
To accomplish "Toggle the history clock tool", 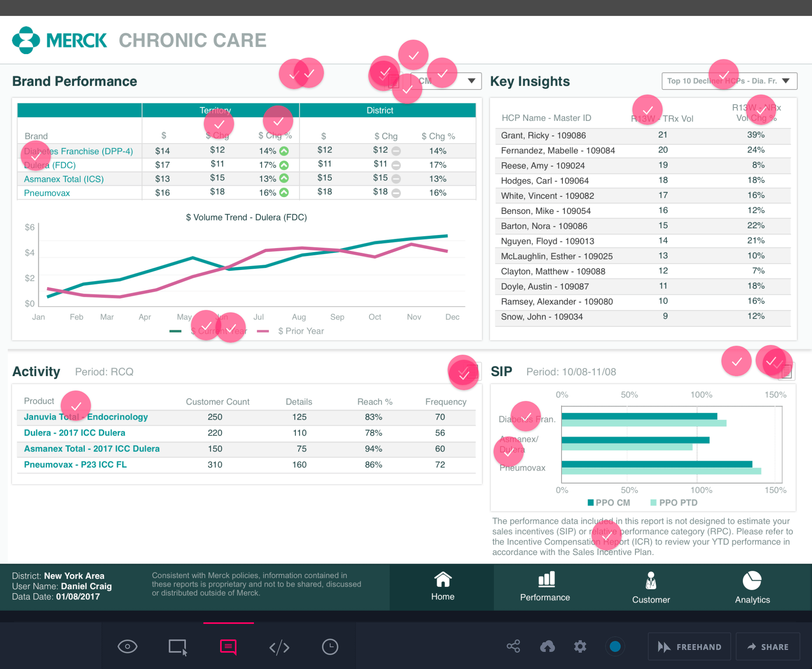I will coord(330,647).
